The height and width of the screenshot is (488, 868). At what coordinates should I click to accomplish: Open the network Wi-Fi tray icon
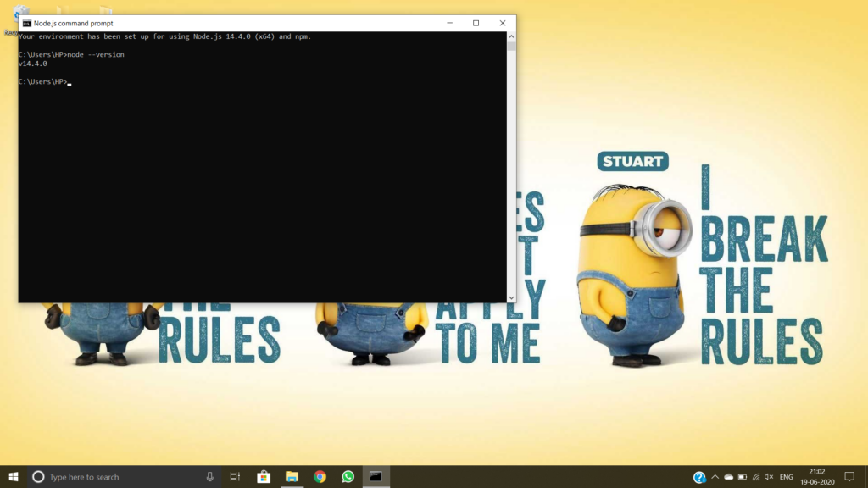(755, 477)
